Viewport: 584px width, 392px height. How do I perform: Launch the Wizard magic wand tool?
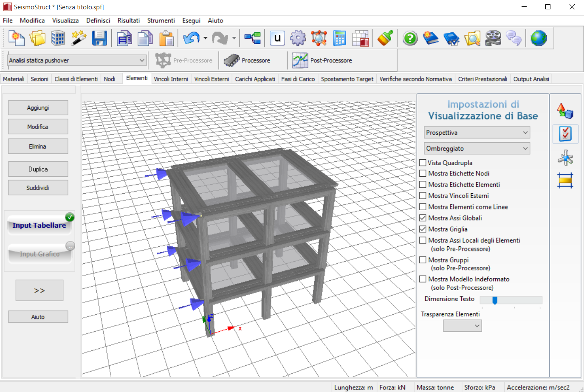click(79, 38)
